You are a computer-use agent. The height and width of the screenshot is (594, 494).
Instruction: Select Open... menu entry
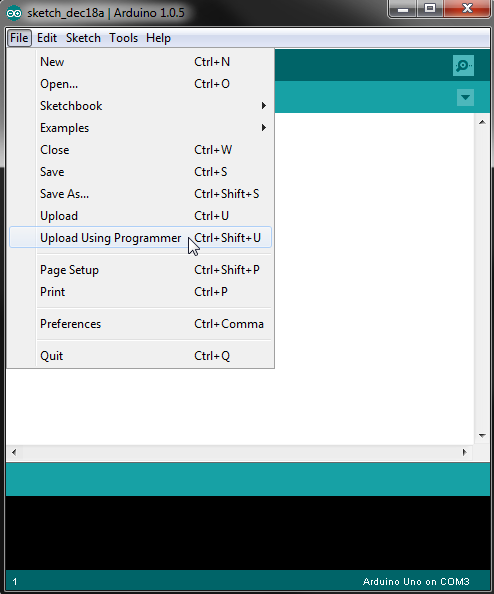[x=140, y=84]
